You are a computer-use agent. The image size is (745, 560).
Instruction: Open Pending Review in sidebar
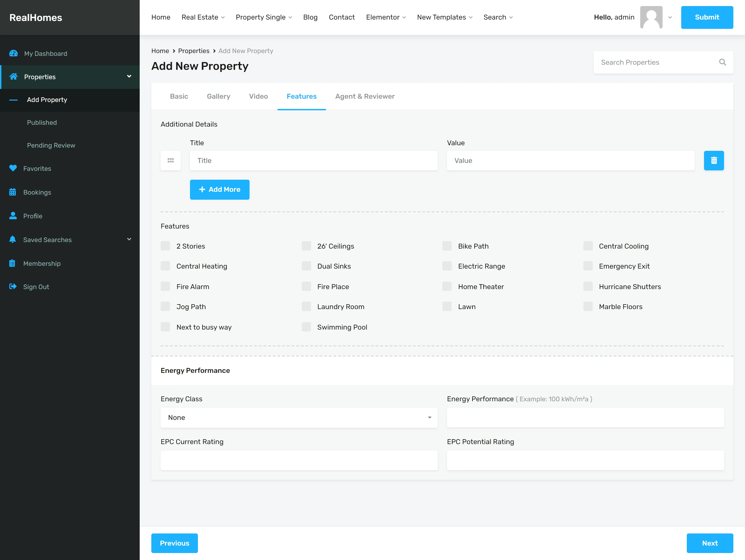pyautogui.click(x=51, y=145)
